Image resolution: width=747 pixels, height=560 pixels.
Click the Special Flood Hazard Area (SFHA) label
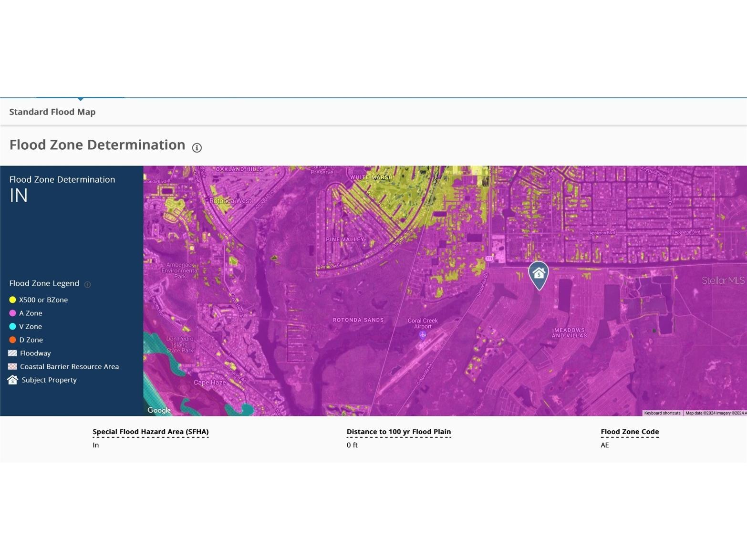click(150, 432)
